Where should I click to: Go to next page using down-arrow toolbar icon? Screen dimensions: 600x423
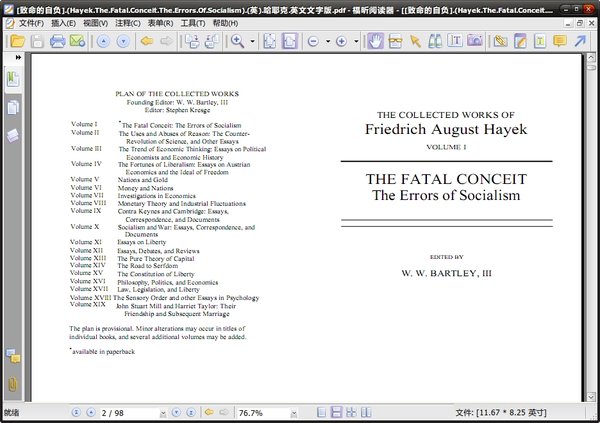[123, 41]
